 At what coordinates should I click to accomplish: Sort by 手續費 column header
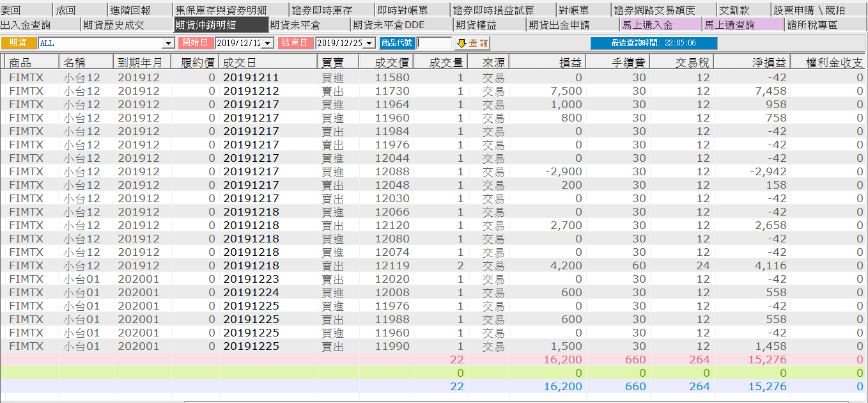pyautogui.click(x=618, y=62)
